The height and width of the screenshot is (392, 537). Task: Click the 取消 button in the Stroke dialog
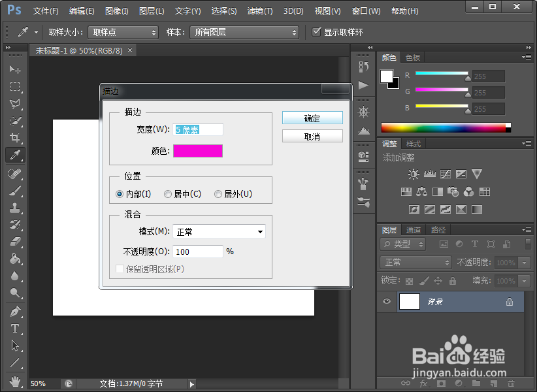(x=312, y=135)
